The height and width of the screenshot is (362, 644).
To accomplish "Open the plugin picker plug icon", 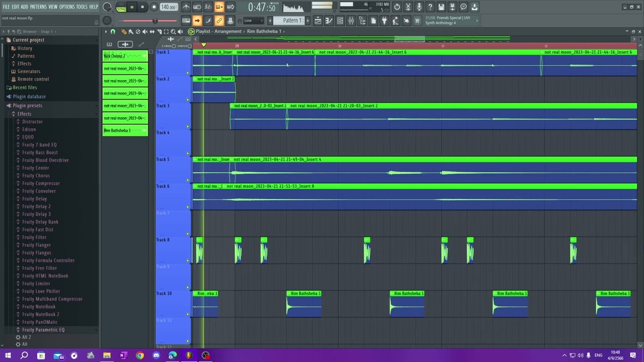I will [x=384, y=21].
